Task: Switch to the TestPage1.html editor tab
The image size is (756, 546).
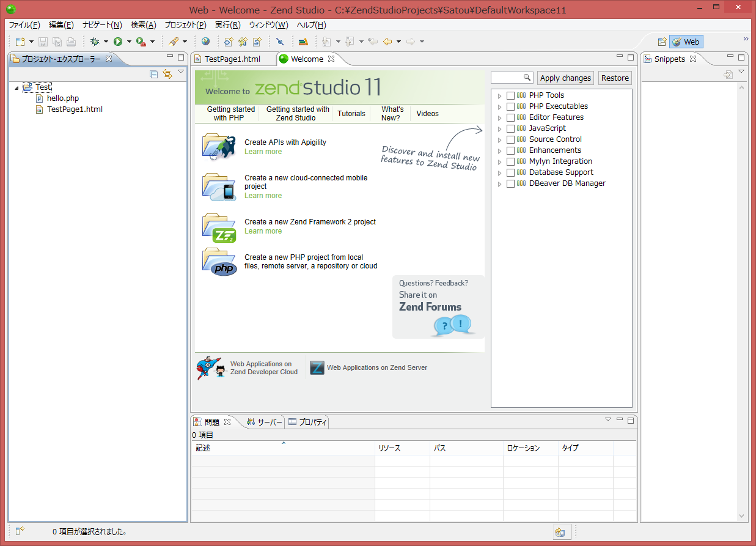Action: [232, 59]
